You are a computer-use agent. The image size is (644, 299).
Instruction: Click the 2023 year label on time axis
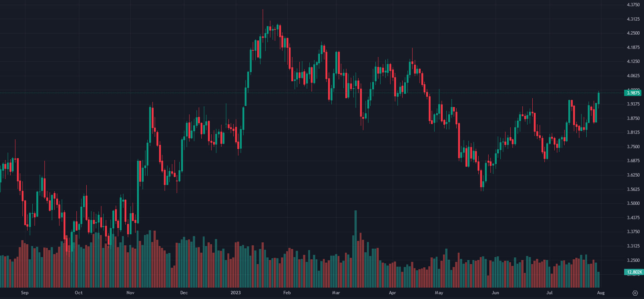coord(235,293)
